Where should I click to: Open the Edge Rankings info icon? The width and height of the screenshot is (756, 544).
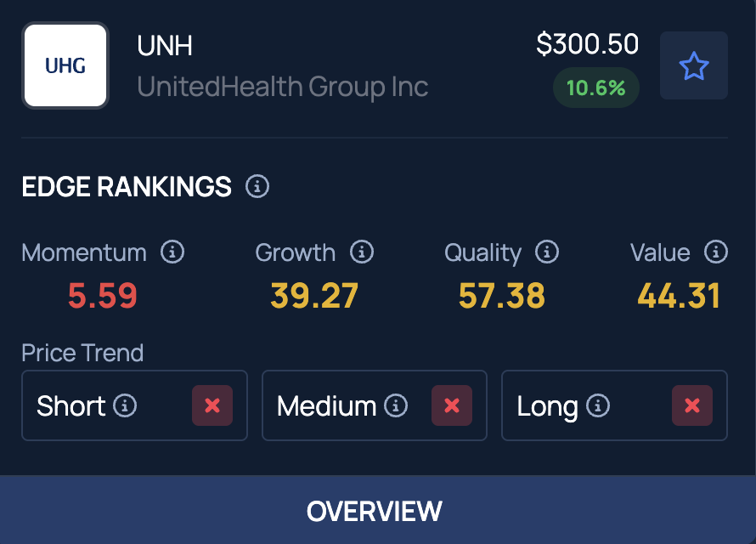tap(257, 186)
